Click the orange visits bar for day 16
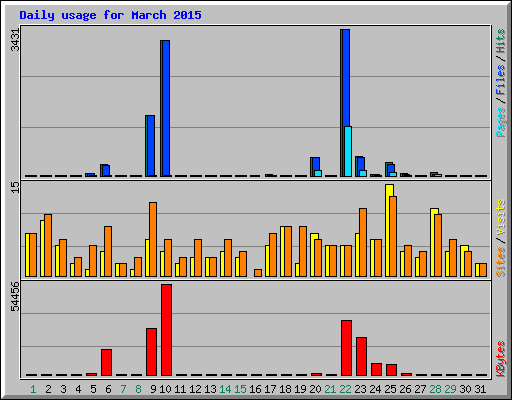Viewport: 512px width, 400px height. pyautogui.click(x=258, y=273)
